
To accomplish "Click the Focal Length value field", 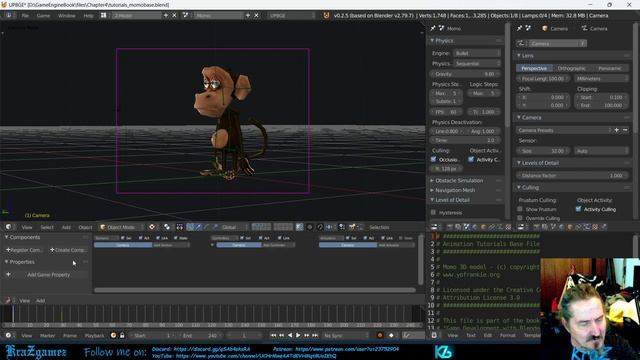I will coord(543,78).
